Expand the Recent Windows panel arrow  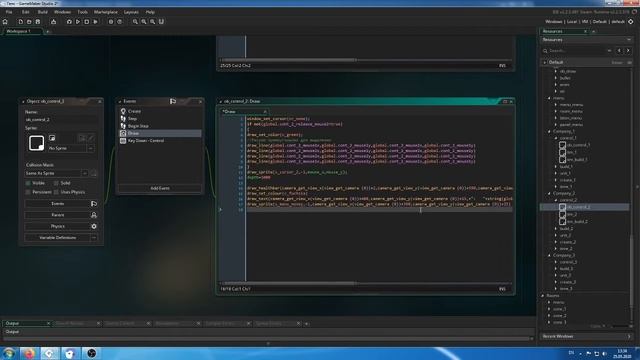click(629, 336)
